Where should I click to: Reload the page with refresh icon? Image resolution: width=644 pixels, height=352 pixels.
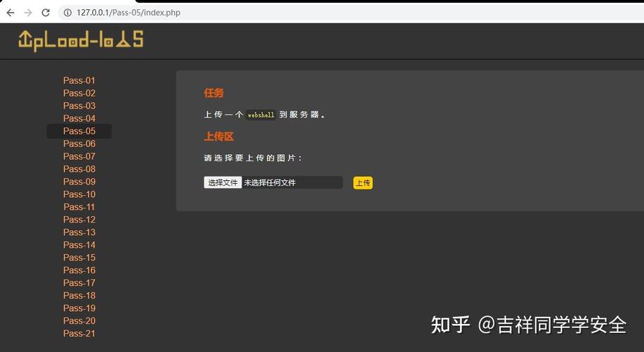pyautogui.click(x=46, y=13)
